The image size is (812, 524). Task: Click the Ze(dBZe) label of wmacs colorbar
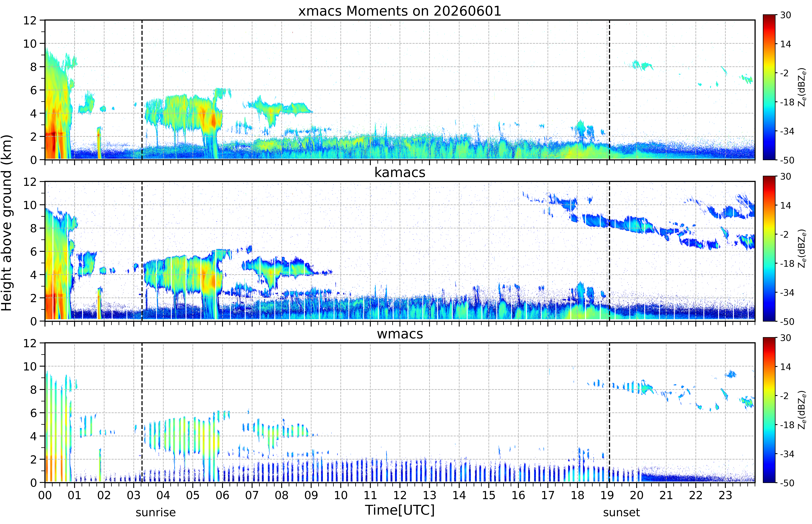tap(802, 410)
